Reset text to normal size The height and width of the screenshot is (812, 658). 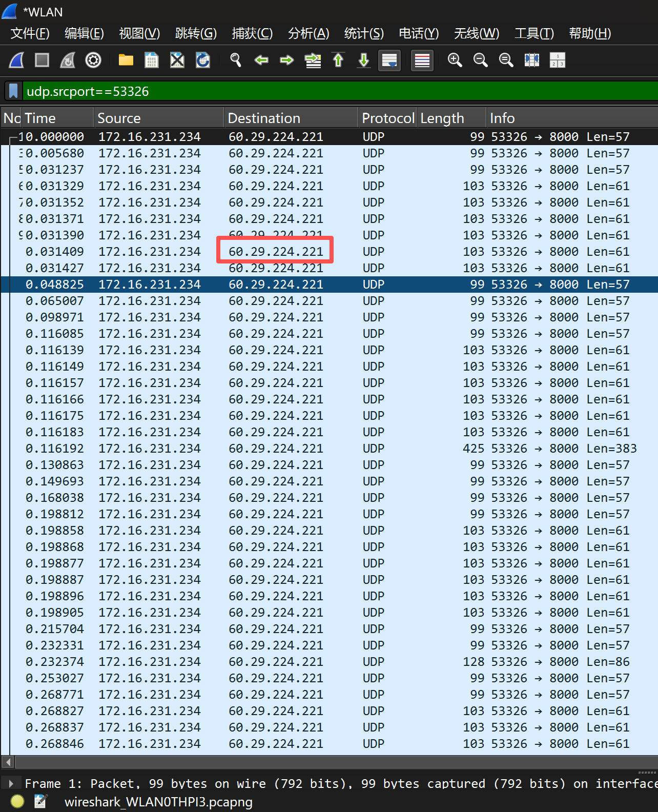point(506,60)
